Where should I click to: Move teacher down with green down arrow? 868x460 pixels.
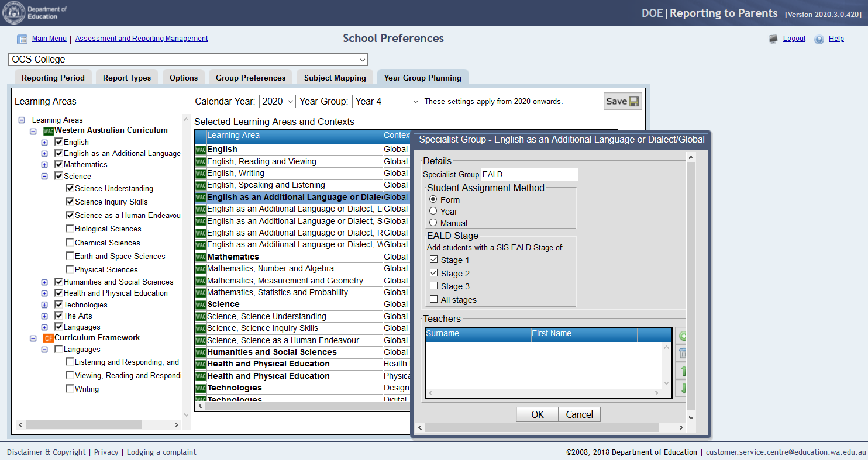[x=681, y=388]
